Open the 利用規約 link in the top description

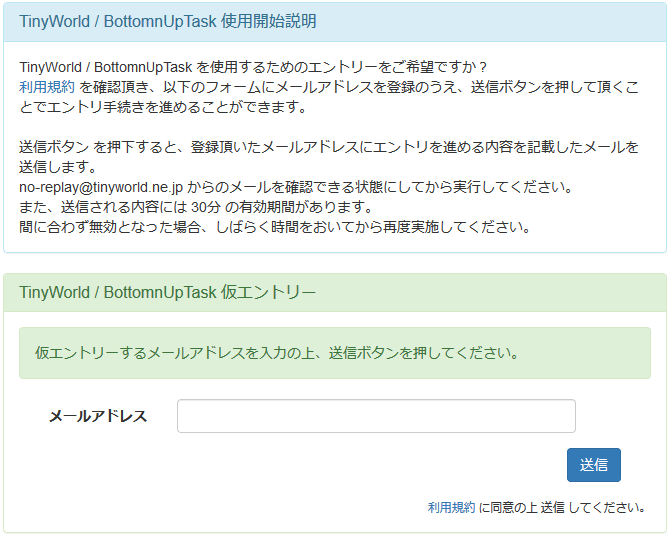pos(47,87)
